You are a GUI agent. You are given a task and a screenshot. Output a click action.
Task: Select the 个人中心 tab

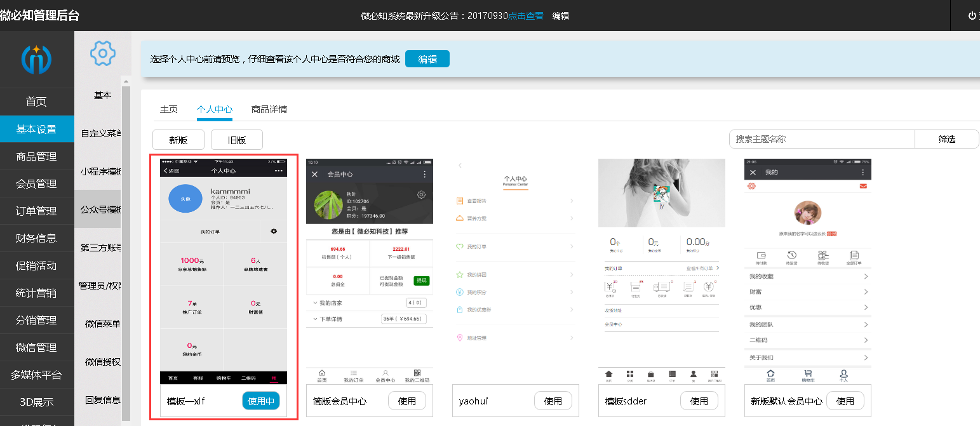(215, 109)
